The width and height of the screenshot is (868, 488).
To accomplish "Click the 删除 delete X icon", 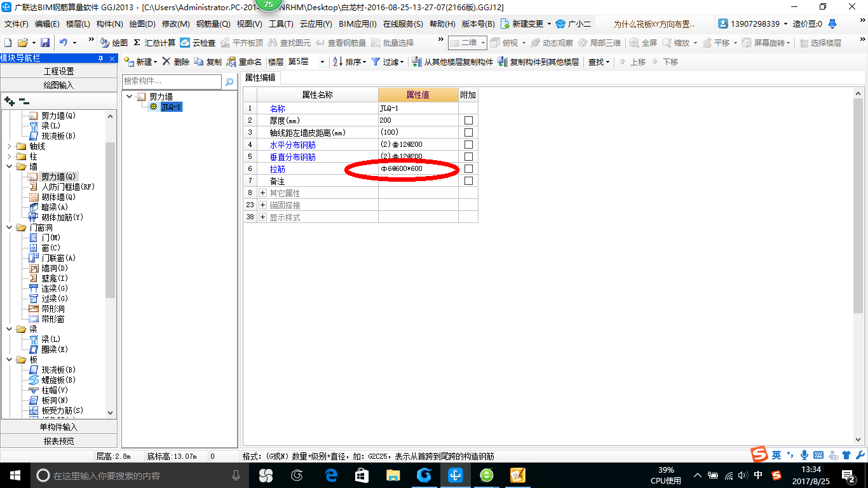I will [166, 62].
